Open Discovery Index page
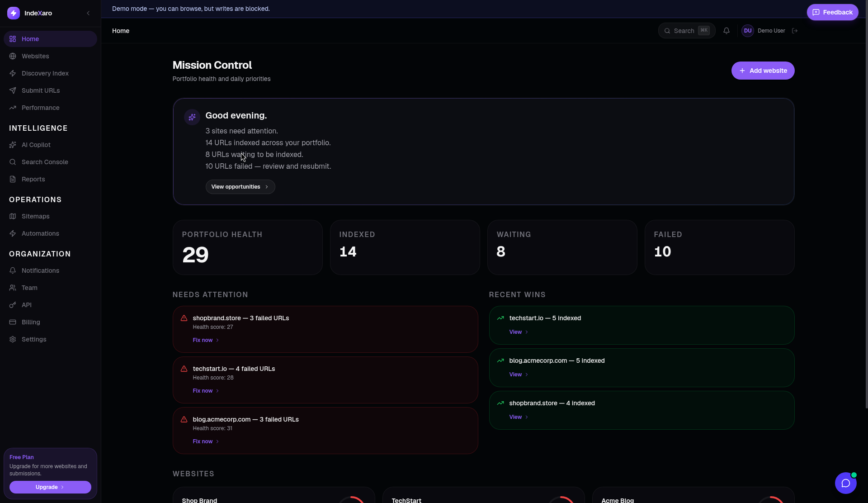868x503 pixels. pos(50,73)
